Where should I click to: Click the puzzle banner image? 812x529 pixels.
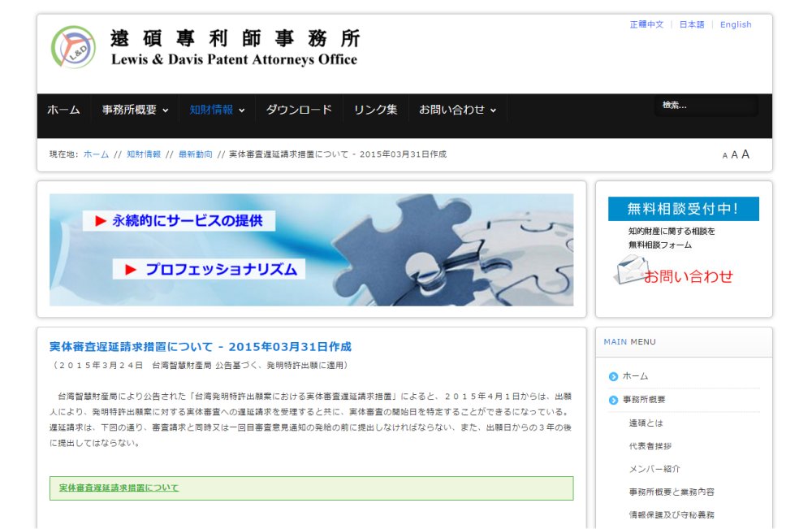(311, 249)
